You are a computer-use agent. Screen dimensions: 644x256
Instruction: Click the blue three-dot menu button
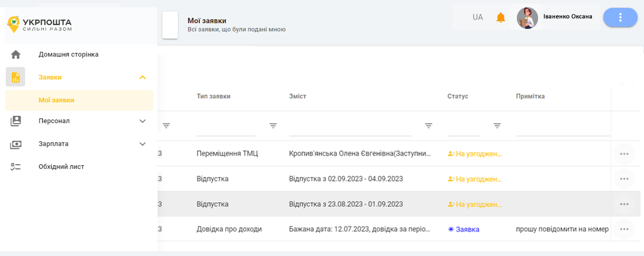pos(620,17)
